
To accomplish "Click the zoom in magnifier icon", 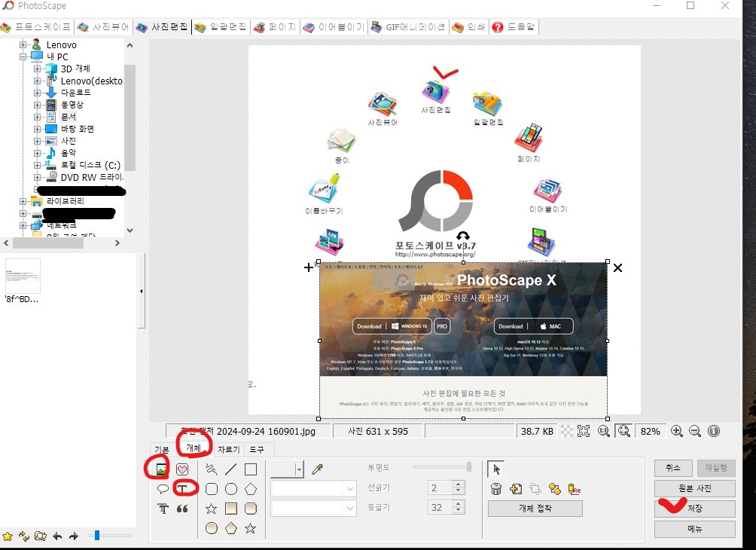I will (x=676, y=431).
